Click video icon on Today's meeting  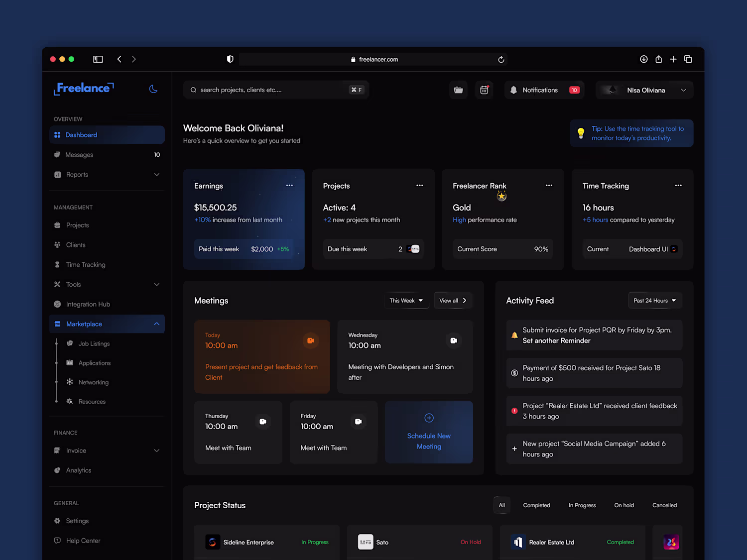tap(311, 340)
